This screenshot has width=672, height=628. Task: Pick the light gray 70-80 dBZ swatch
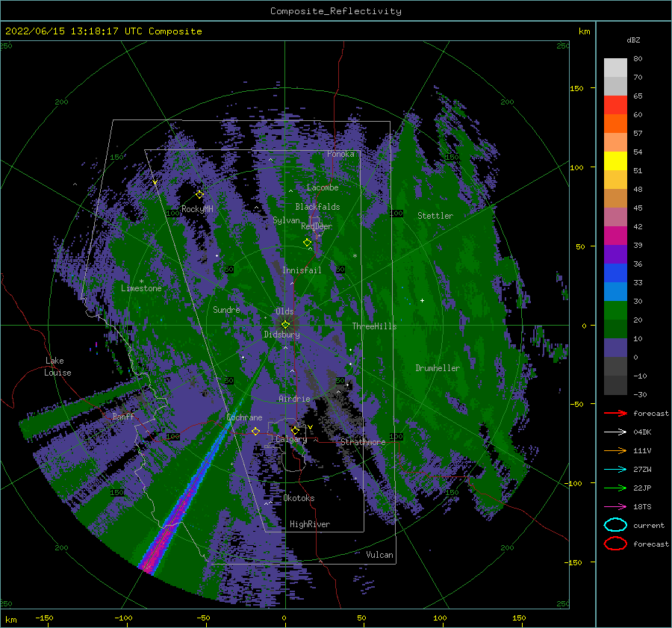[615, 68]
